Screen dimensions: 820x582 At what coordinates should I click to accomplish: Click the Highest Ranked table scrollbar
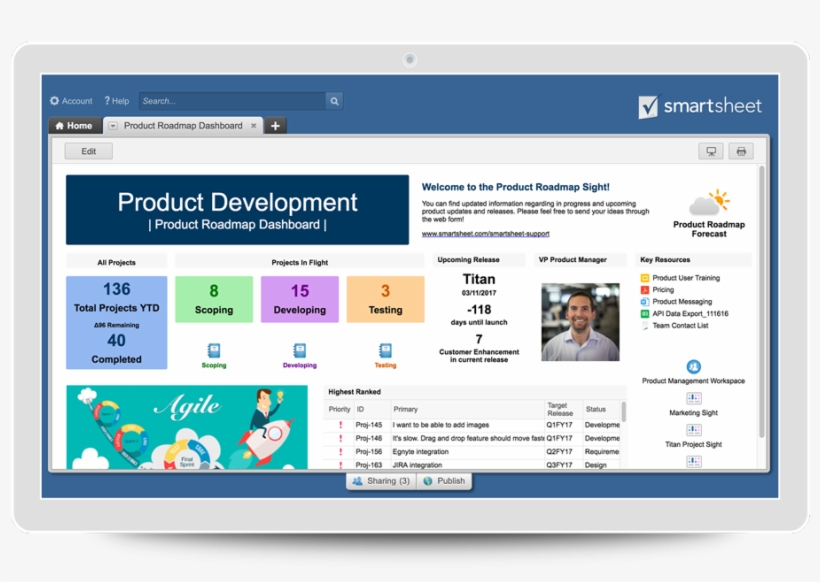click(623, 412)
